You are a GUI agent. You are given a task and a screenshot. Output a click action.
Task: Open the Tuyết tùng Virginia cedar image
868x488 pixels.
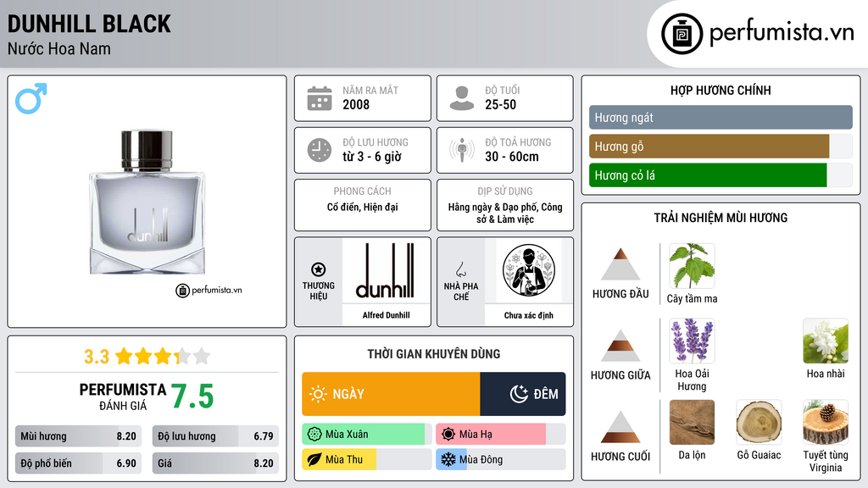point(826,422)
